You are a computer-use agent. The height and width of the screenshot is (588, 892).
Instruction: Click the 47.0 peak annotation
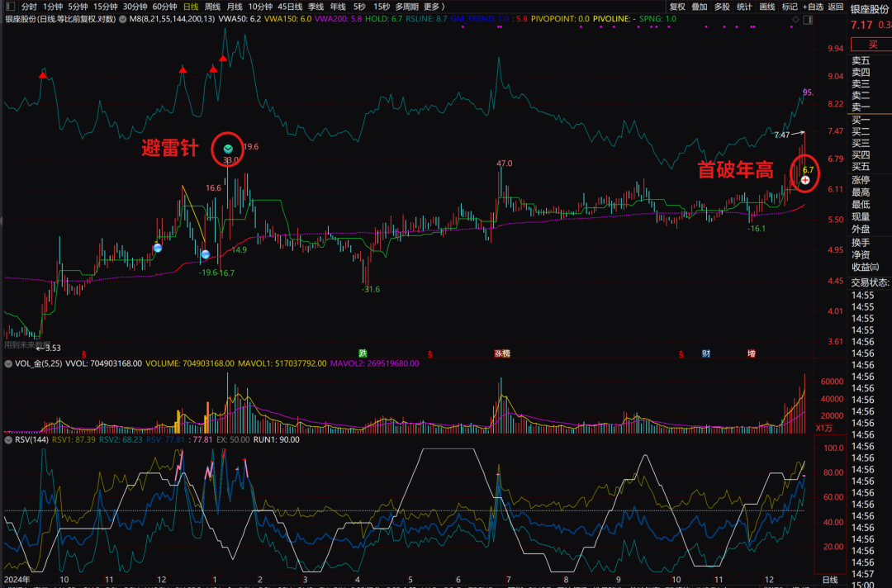pyautogui.click(x=504, y=164)
